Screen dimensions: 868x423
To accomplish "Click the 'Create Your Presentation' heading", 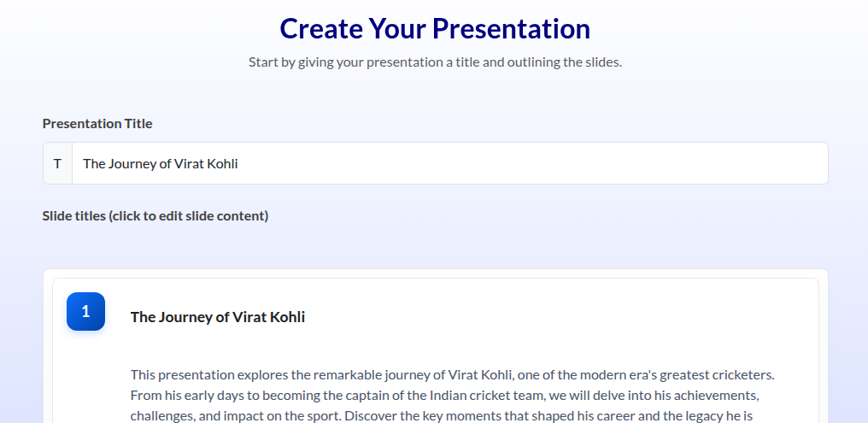I will (x=435, y=28).
